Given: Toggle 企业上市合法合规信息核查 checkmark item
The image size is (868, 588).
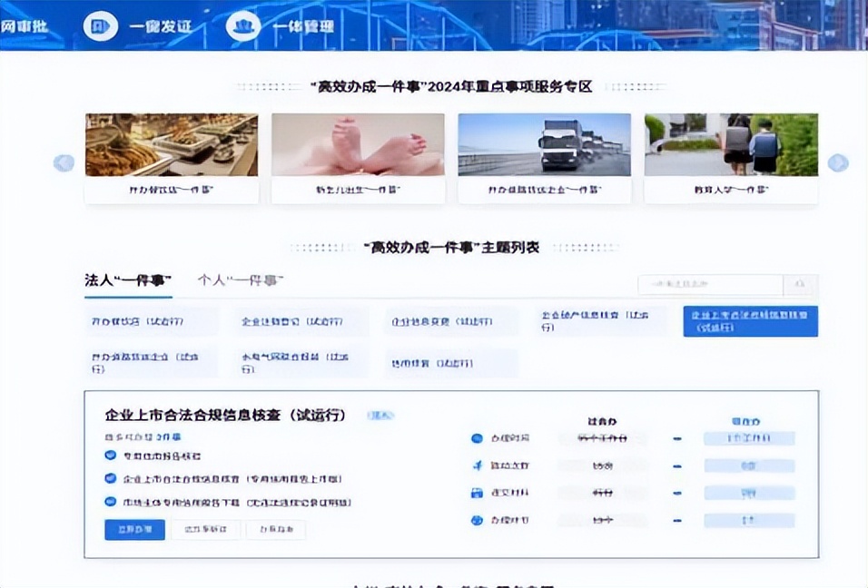Looking at the screenshot, I should pos(111,478).
